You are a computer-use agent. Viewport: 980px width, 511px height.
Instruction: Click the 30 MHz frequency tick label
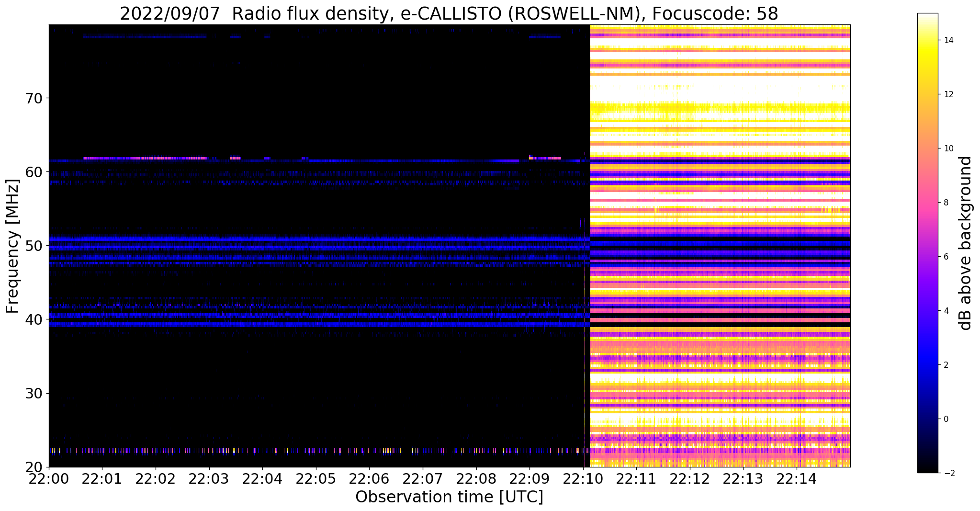point(34,393)
